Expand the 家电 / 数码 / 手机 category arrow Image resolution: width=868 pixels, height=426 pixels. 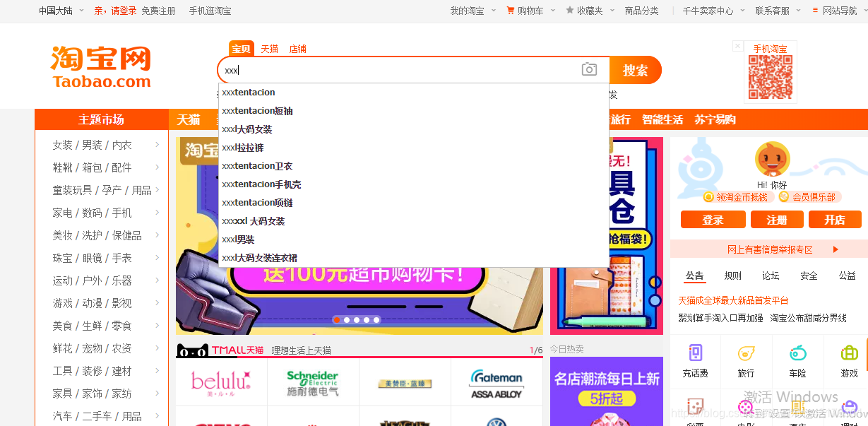(157, 213)
